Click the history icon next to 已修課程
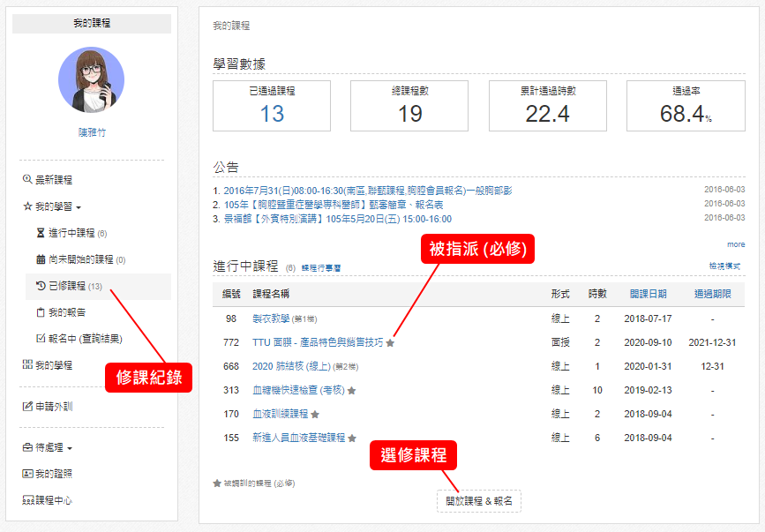 tap(41, 286)
